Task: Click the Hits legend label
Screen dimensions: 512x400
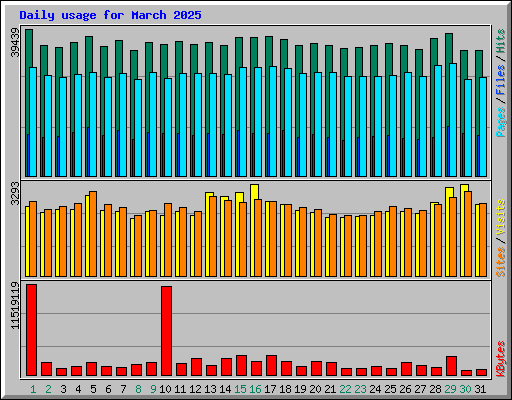Action: [x=500, y=41]
